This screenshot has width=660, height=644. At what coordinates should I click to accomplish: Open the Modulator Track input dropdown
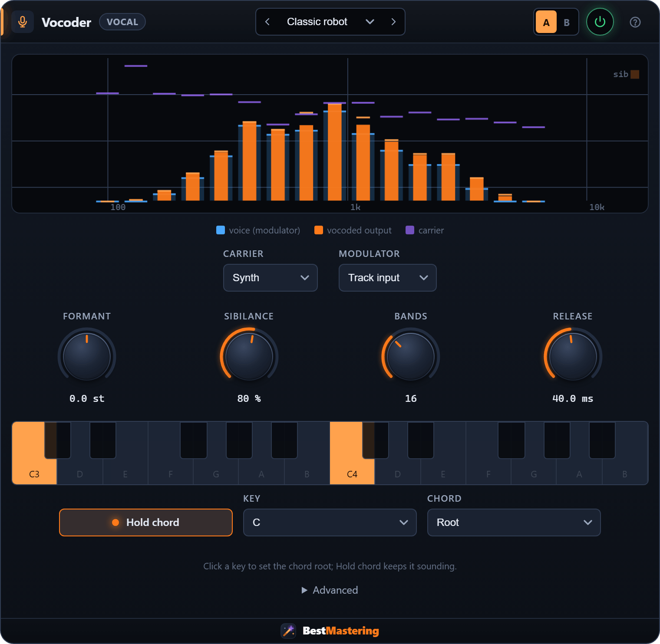coord(388,278)
